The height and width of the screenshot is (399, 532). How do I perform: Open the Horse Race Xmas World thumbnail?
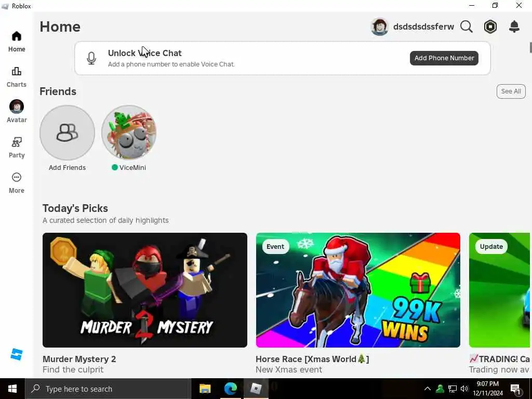coord(358,290)
